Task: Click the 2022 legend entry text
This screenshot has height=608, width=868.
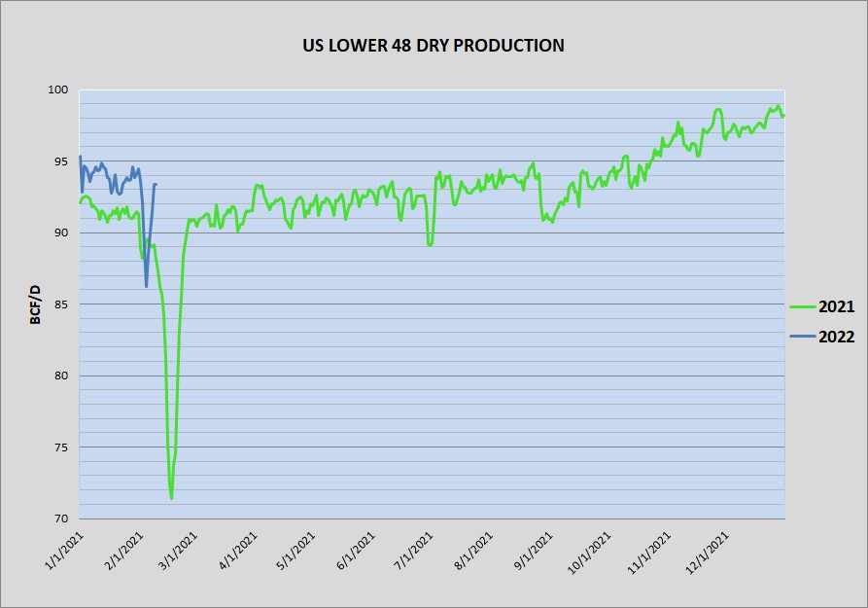Action: pyautogui.click(x=836, y=337)
